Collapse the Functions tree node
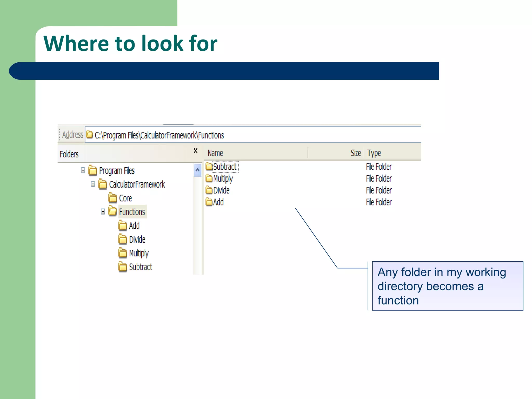 coord(103,212)
